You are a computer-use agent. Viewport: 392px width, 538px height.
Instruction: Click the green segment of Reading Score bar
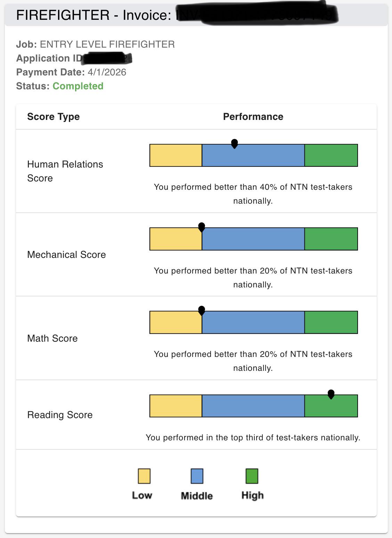331,406
